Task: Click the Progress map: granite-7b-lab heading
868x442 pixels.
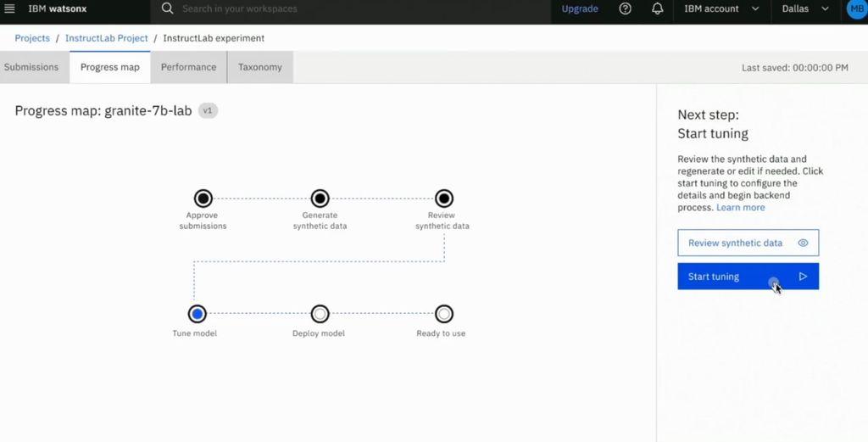Action: pyautogui.click(x=103, y=111)
